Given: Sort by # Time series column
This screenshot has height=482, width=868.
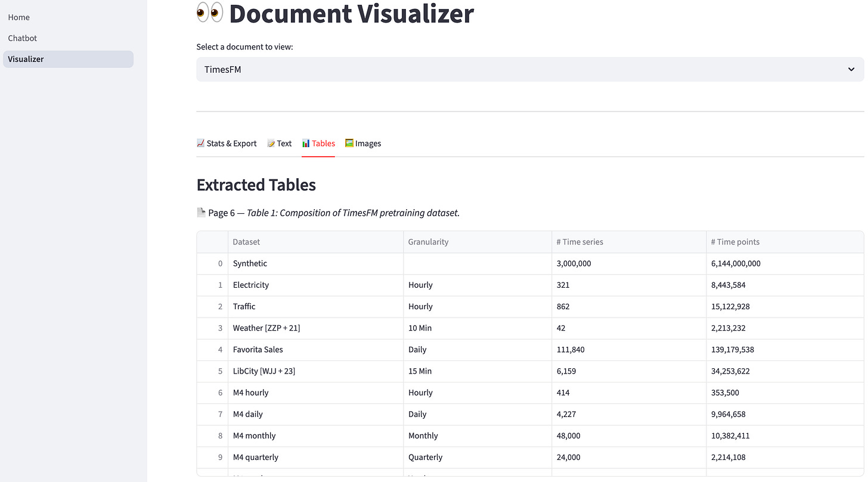Looking at the screenshot, I should click(629, 242).
